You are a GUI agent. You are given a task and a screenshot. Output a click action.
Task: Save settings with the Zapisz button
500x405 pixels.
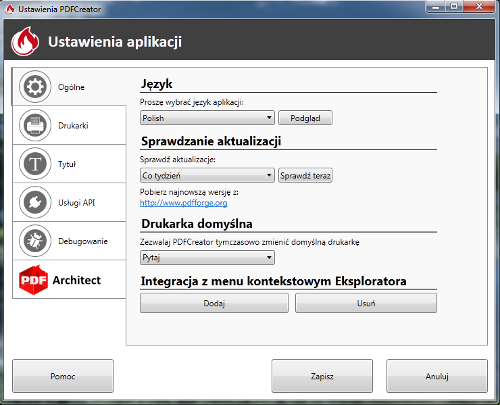click(322, 376)
